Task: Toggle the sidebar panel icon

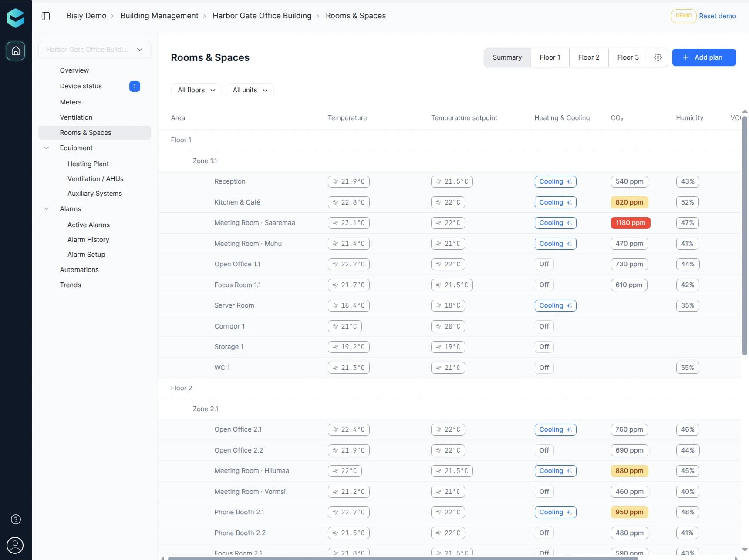Action: tap(46, 16)
